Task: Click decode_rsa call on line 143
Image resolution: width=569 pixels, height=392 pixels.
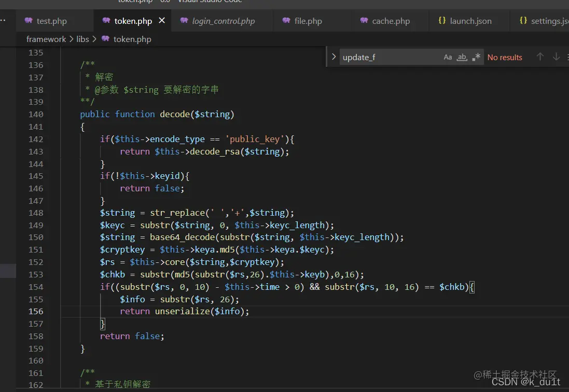Action: (x=214, y=151)
